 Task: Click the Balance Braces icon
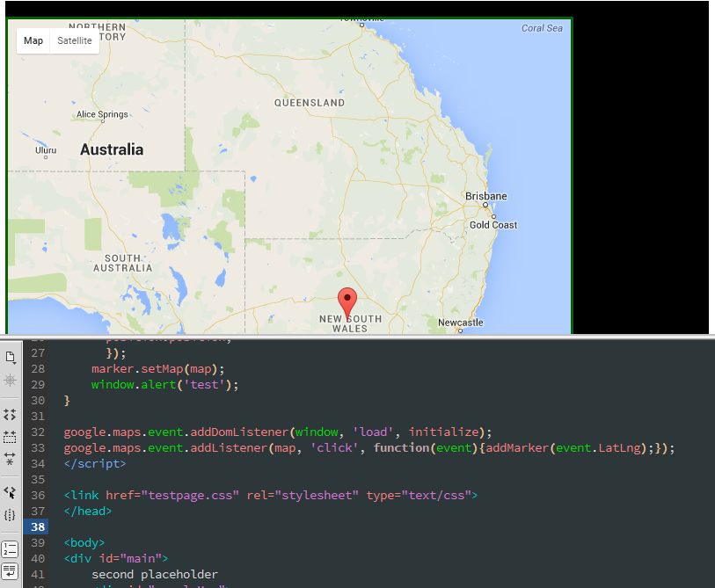tap(10, 515)
